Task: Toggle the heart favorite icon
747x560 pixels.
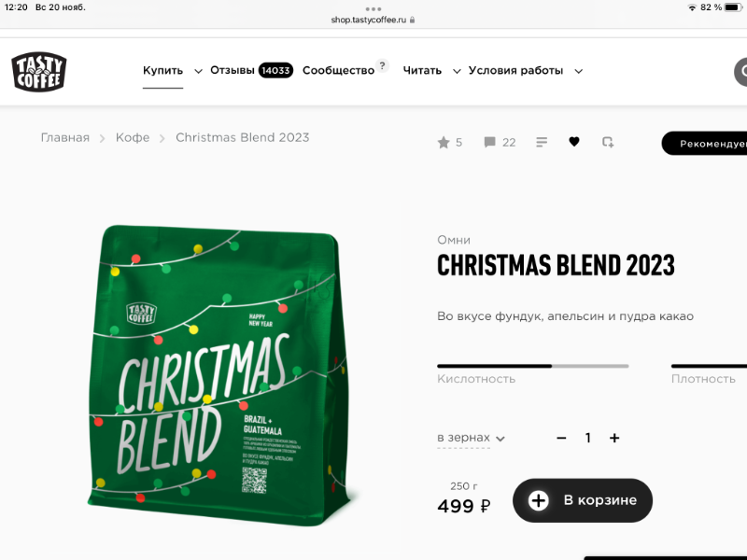Action: 574,142
